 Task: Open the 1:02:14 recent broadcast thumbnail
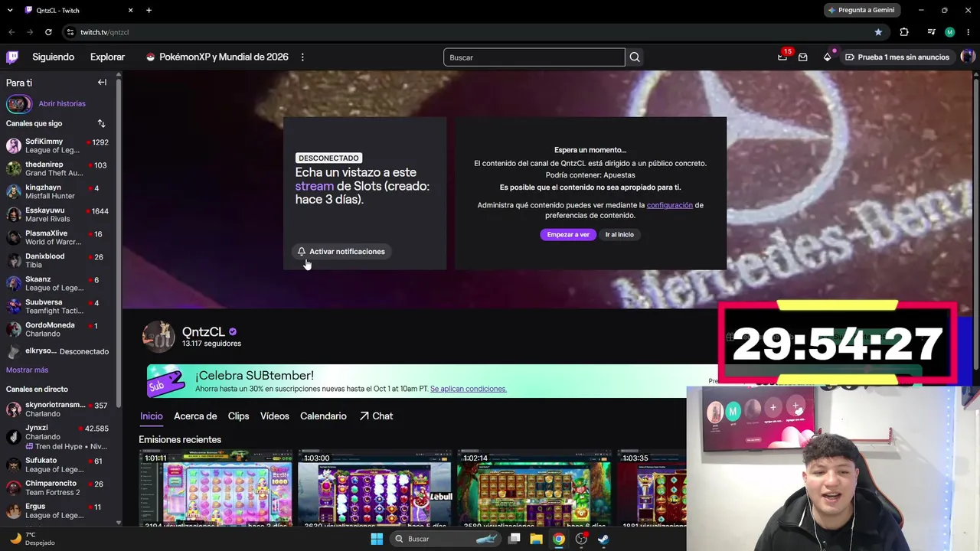[534, 488]
